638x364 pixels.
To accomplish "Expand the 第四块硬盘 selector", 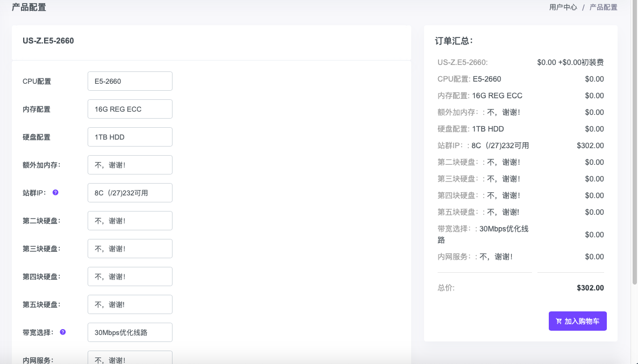I will [x=130, y=276].
